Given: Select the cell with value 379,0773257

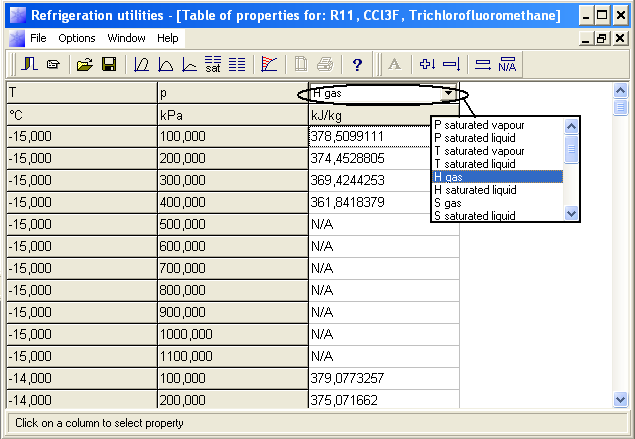Looking at the screenshot, I should coord(384,378).
